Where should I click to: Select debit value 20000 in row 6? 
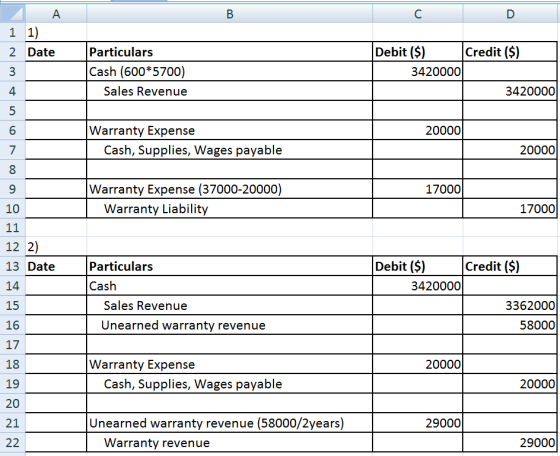tap(418, 130)
